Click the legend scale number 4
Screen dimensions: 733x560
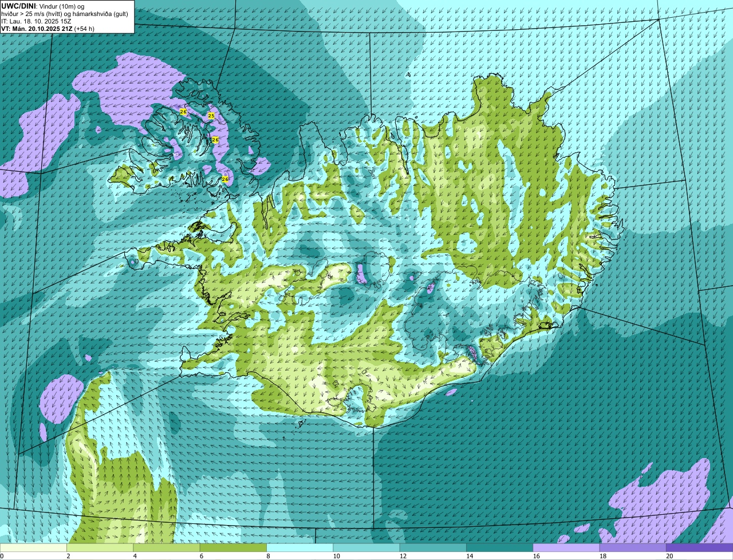click(x=135, y=556)
